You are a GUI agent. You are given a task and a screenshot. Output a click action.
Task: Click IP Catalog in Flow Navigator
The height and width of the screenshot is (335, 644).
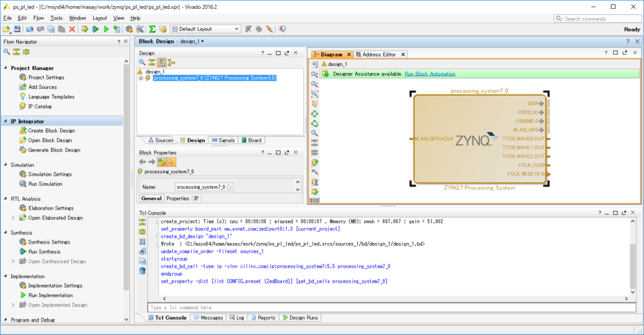coord(40,106)
